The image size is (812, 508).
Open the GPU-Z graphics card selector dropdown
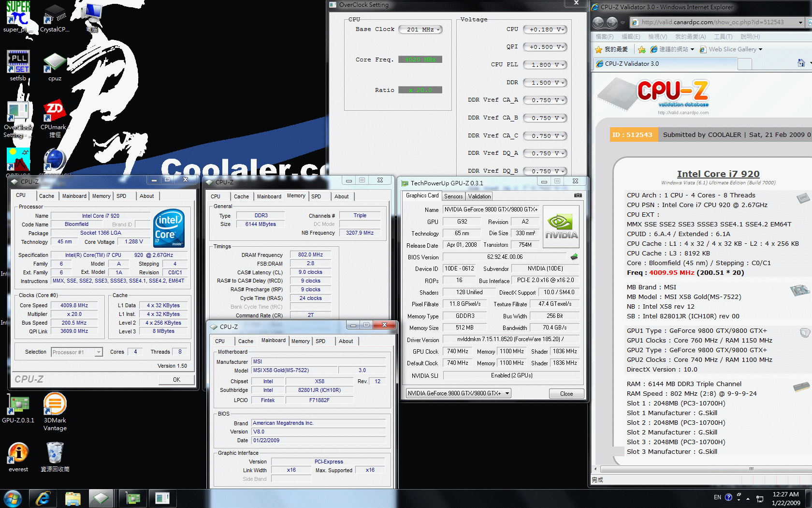pyautogui.click(x=458, y=393)
